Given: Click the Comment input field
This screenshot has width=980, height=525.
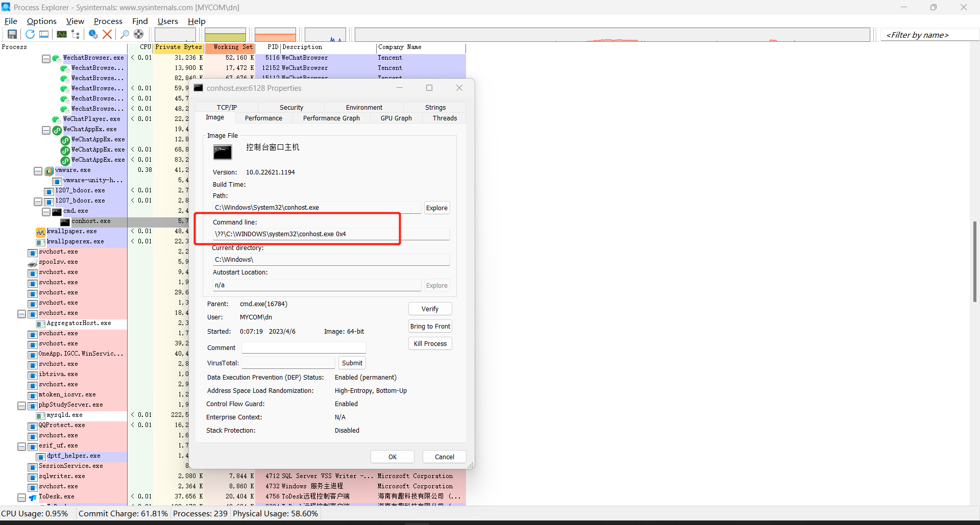Looking at the screenshot, I should pos(304,347).
